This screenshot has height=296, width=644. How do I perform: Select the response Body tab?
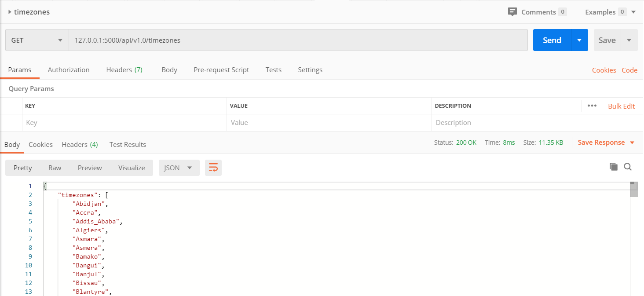pyautogui.click(x=12, y=144)
